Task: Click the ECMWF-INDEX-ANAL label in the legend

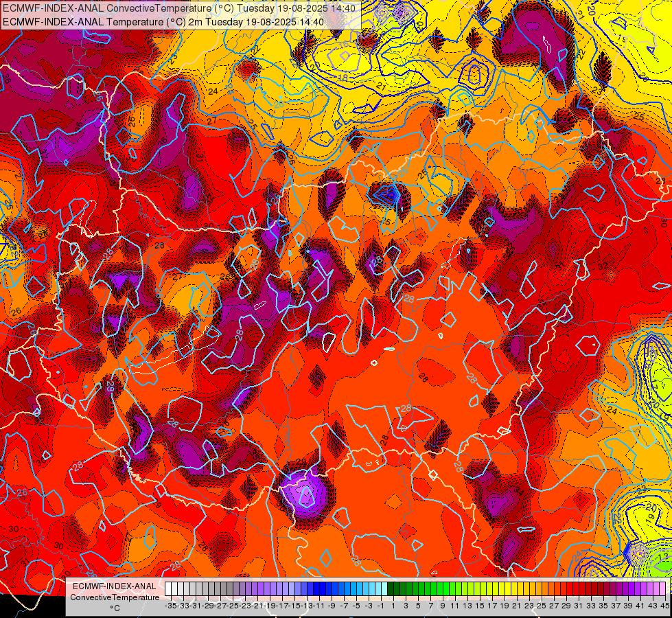Action: pyautogui.click(x=115, y=586)
